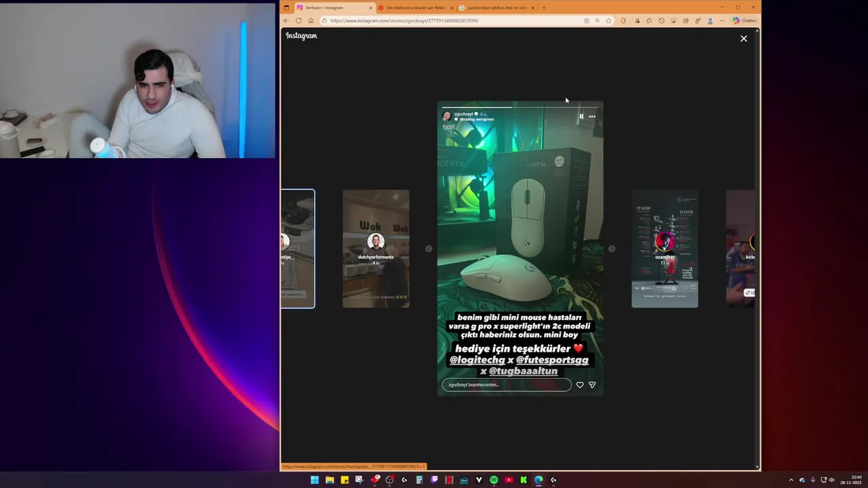The height and width of the screenshot is (488, 868).
Task: Open OBS Studio from taskbar
Action: coord(389,480)
